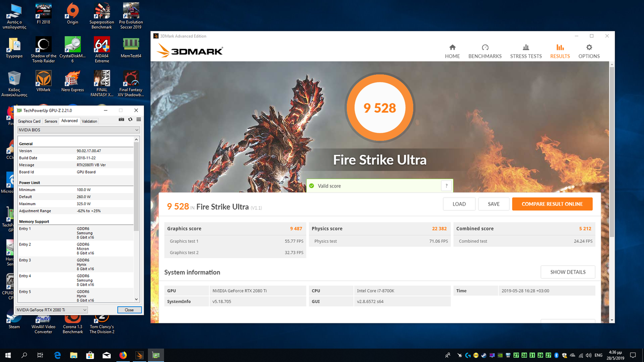Open the Validation tab in GPU-Z

tap(90, 121)
